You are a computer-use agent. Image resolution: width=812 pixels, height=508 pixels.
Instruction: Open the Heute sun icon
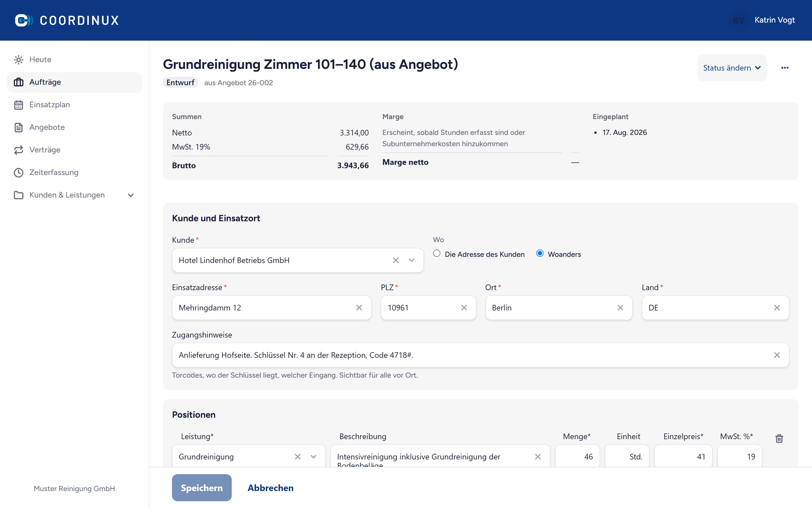[x=18, y=60]
